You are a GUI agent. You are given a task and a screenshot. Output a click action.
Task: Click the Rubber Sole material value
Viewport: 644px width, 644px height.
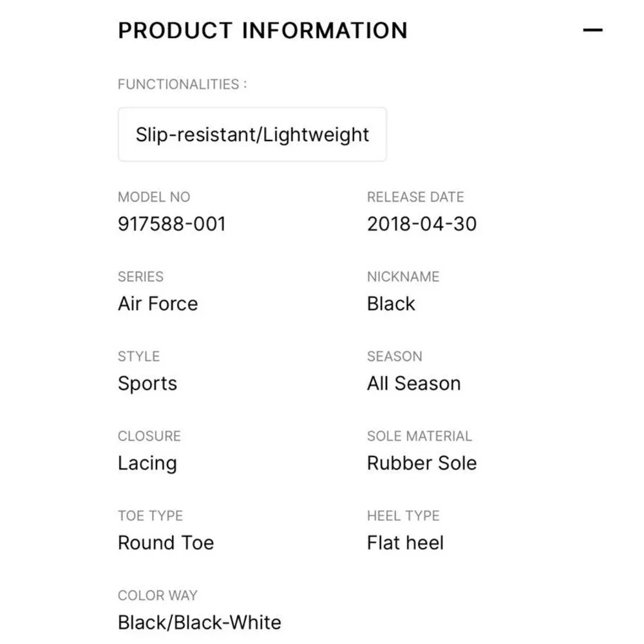[x=422, y=463]
